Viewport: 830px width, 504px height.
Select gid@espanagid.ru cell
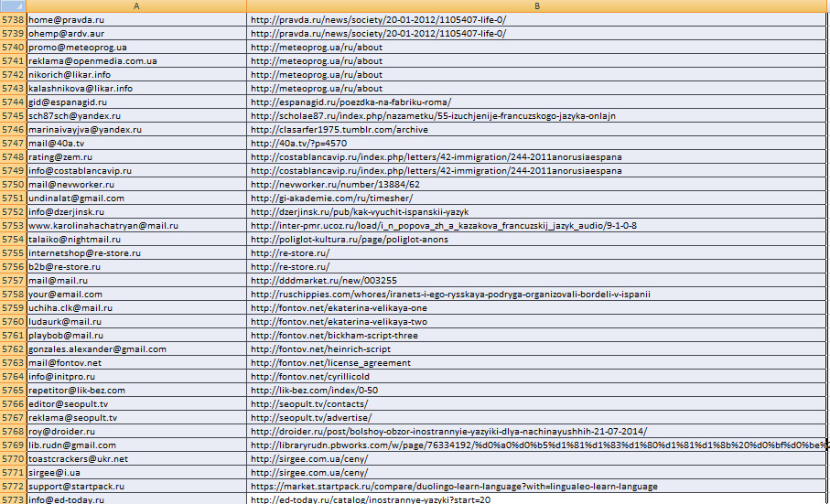pyautogui.click(x=136, y=102)
